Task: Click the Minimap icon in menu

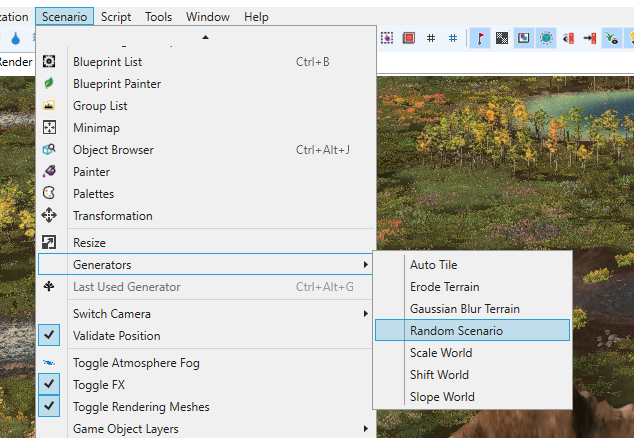Action: [x=49, y=127]
